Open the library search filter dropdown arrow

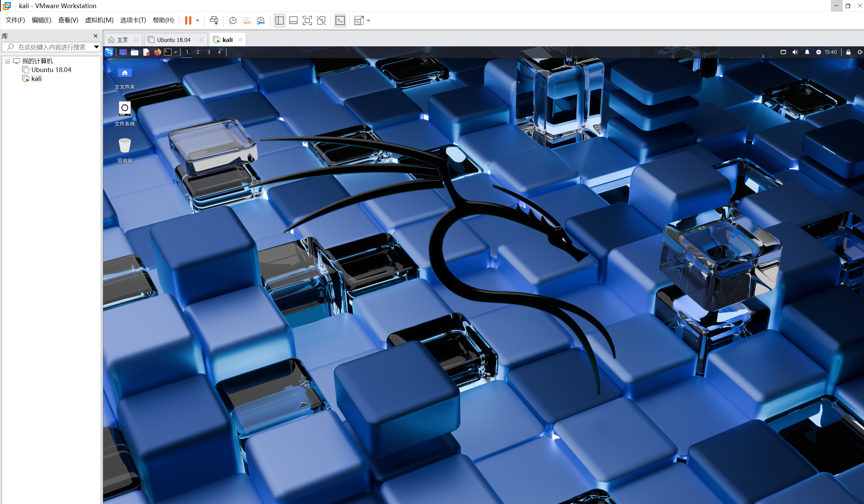pos(97,47)
